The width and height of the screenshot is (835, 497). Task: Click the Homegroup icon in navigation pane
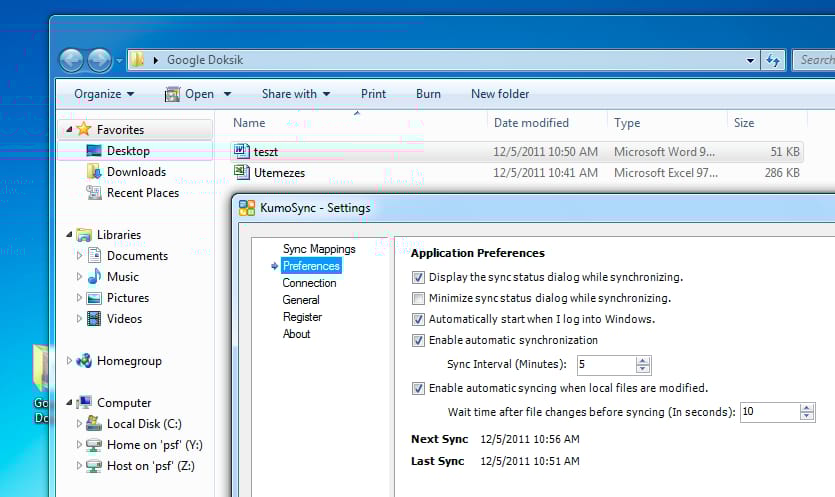click(x=84, y=361)
